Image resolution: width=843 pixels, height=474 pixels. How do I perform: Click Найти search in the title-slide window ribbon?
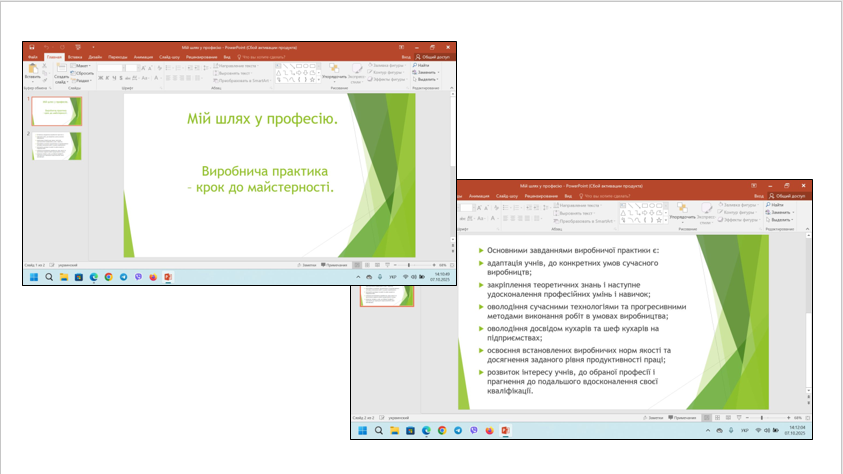[x=421, y=66]
